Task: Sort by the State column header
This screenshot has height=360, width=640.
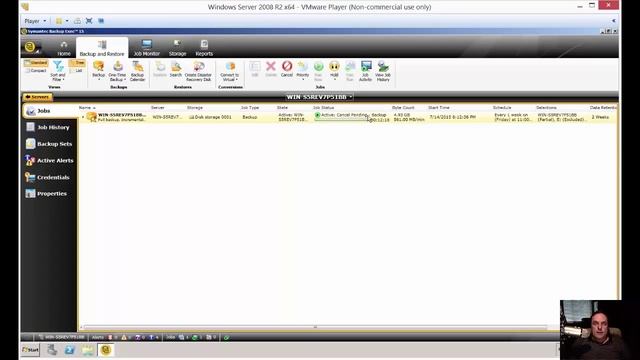Action: pyautogui.click(x=282, y=107)
